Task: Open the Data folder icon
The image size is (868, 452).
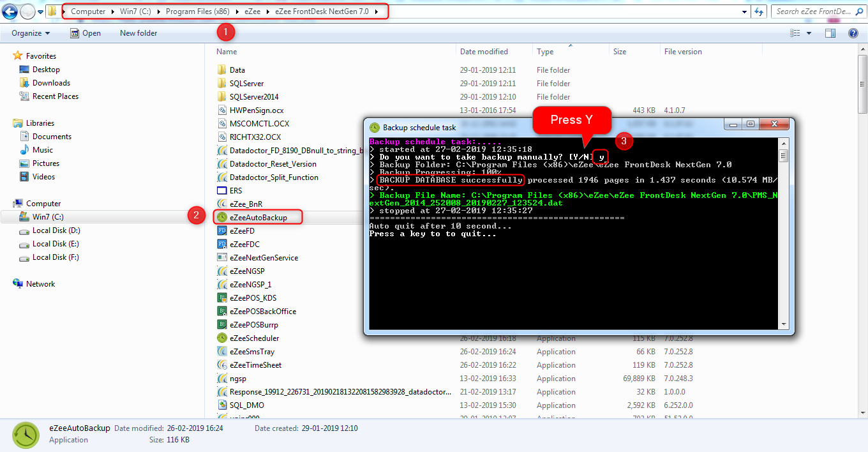Action: coord(222,70)
